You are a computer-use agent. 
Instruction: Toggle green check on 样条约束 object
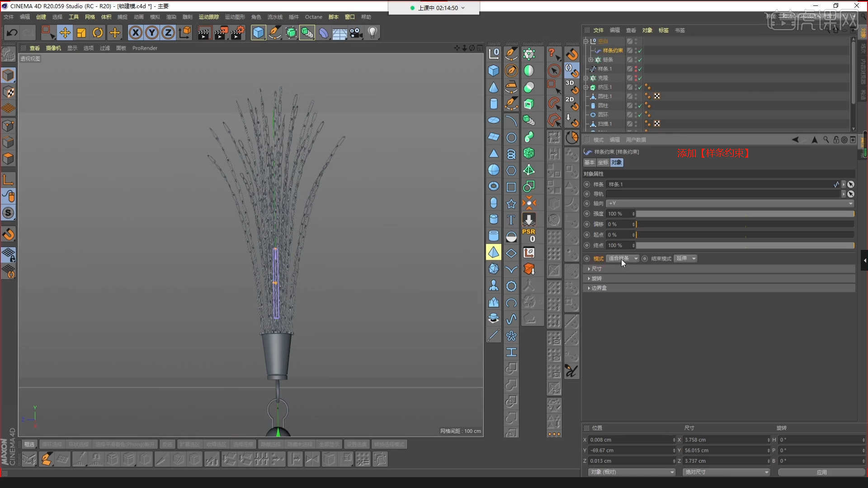coord(640,51)
